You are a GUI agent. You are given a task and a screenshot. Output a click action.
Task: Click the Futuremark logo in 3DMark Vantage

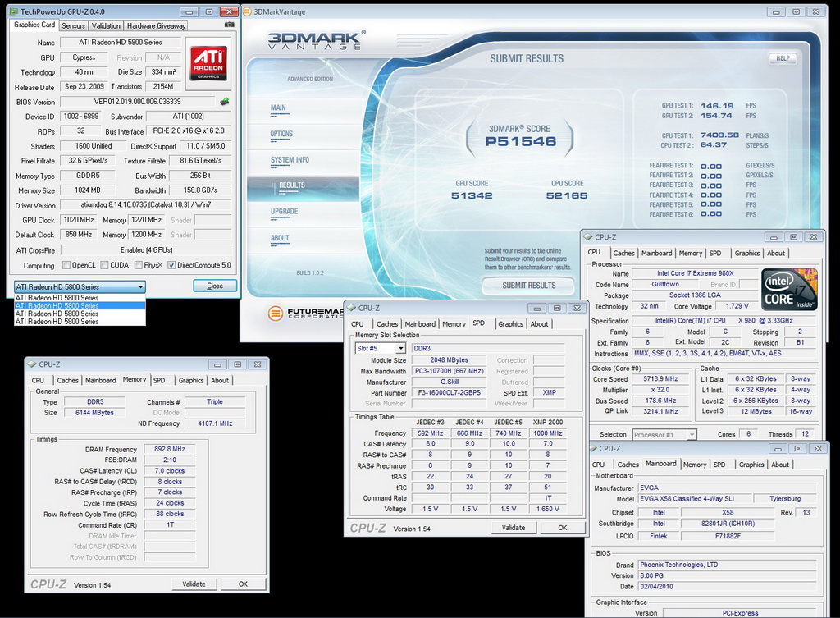point(305,313)
